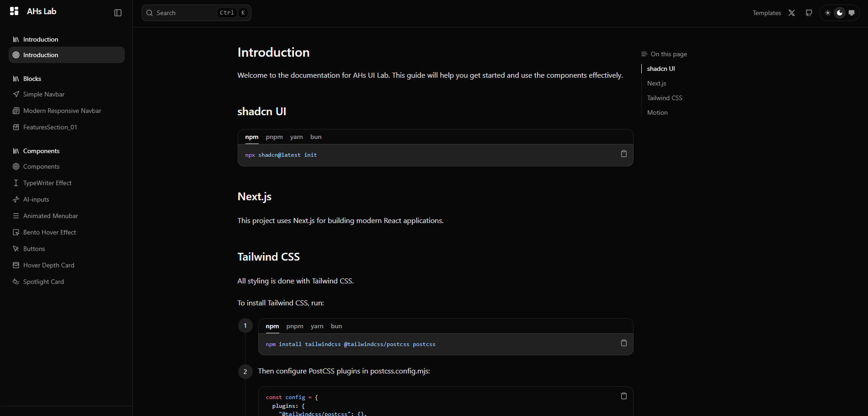Select pnpm tab in shadcn UI block
The height and width of the screenshot is (416, 868).
(274, 137)
